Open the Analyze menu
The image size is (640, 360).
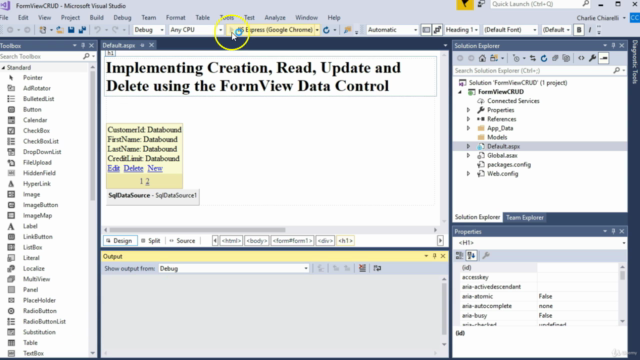(x=275, y=18)
